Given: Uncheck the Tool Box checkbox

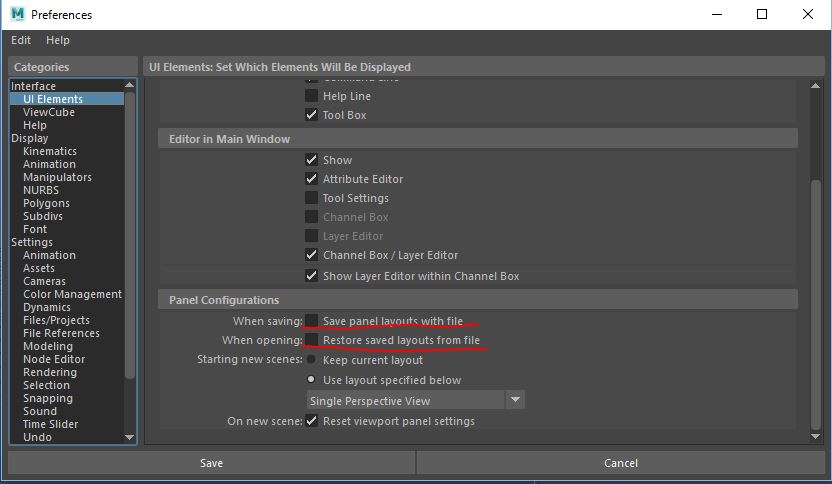Looking at the screenshot, I should (x=312, y=115).
